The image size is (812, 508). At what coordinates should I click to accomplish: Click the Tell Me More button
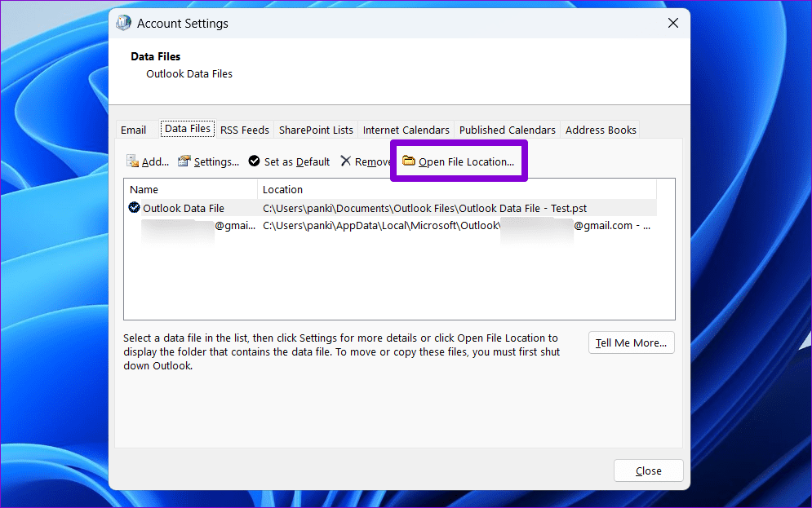click(x=632, y=342)
